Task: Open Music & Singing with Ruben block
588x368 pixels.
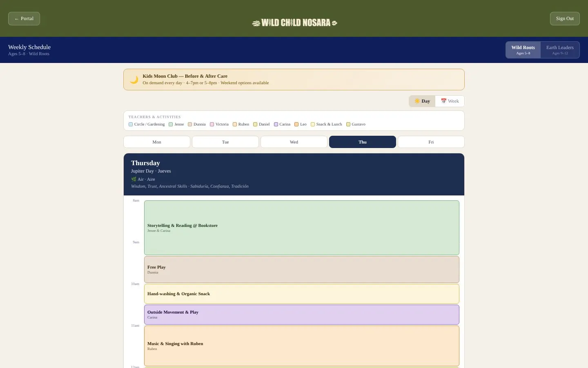Action: 302,346
